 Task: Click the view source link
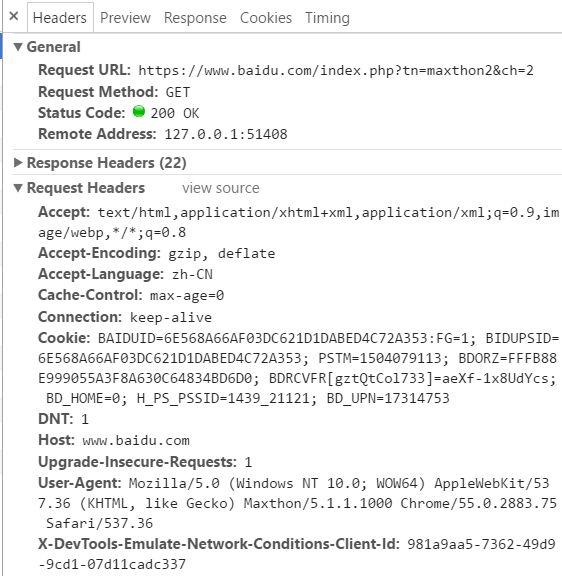click(x=221, y=188)
